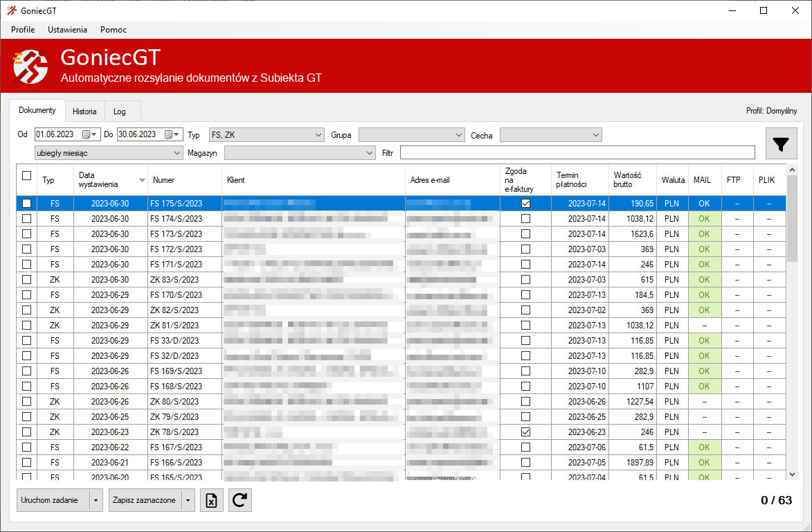
Task: Click the 1227,54 gross value cell
Action: pyautogui.click(x=632, y=402)
